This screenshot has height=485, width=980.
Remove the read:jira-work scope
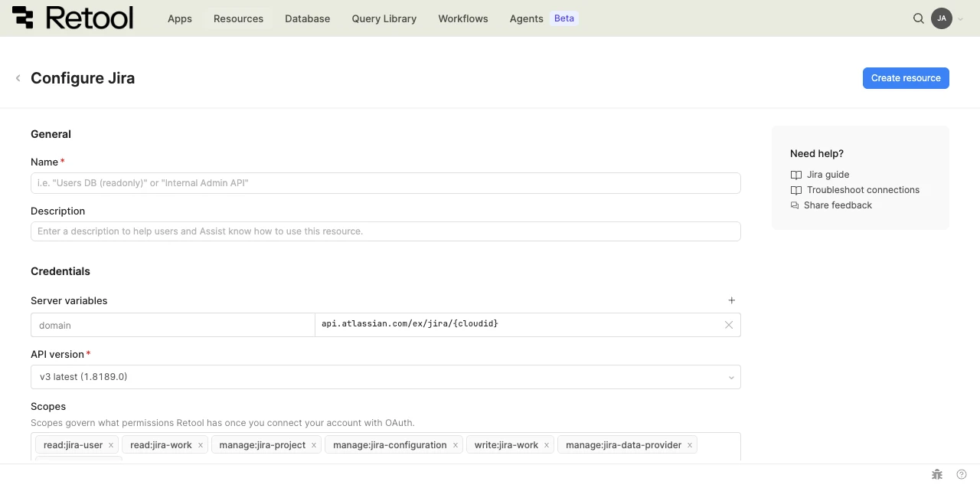click(x=201, y=445)
